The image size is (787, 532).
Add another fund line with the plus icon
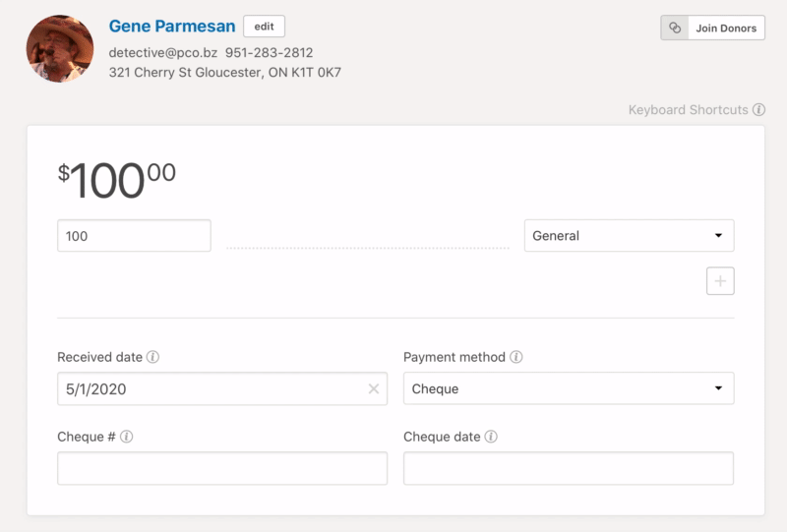coord(720,281)
